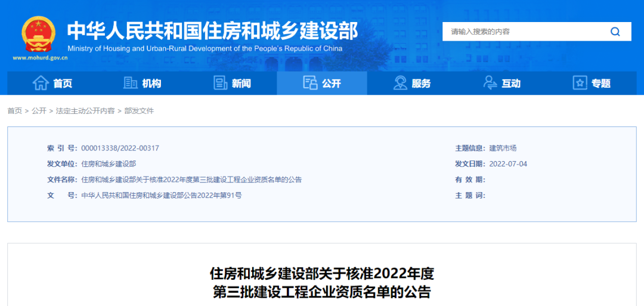
Task: Click the magnifier search icon
Action: point(615,32)
